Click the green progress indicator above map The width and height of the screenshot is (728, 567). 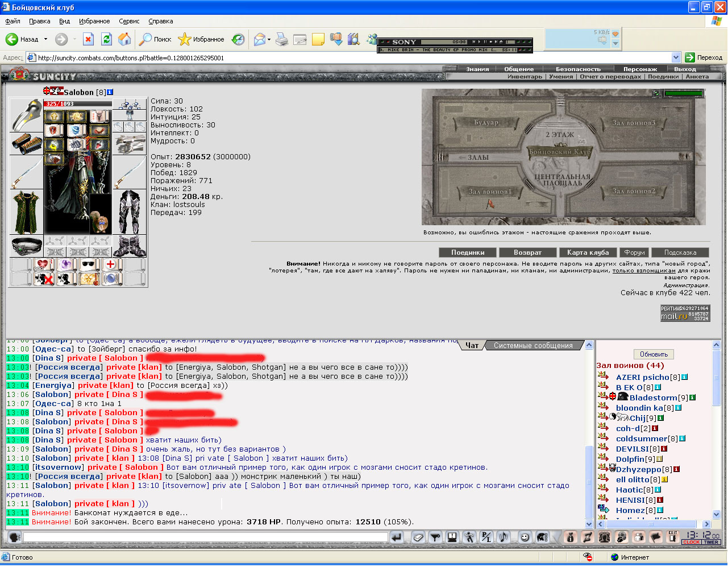point(684,93)
